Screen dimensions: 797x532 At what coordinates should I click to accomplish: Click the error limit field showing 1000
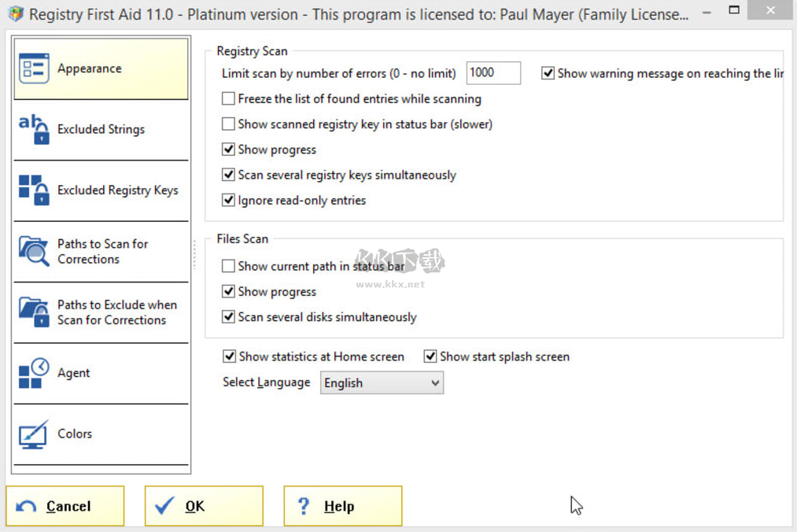pyautogui.click(x=493, y=72)
